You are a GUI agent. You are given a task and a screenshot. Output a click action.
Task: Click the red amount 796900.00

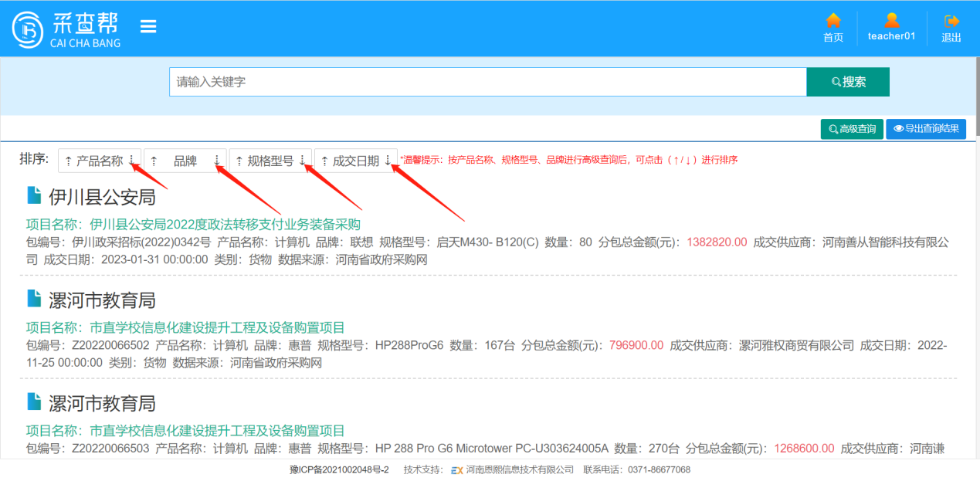636,345
